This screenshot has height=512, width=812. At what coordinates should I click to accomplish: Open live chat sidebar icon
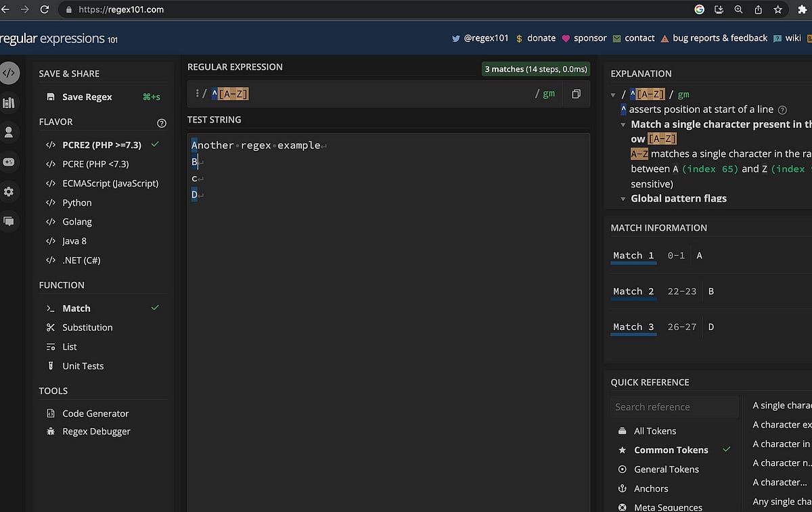(x=8, y=221)
